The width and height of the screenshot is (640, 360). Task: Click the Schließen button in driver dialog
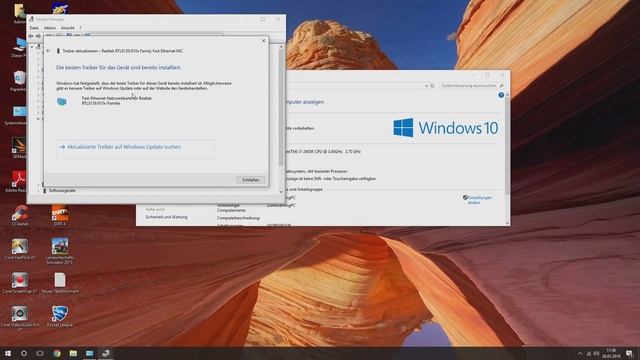[251, 180]
